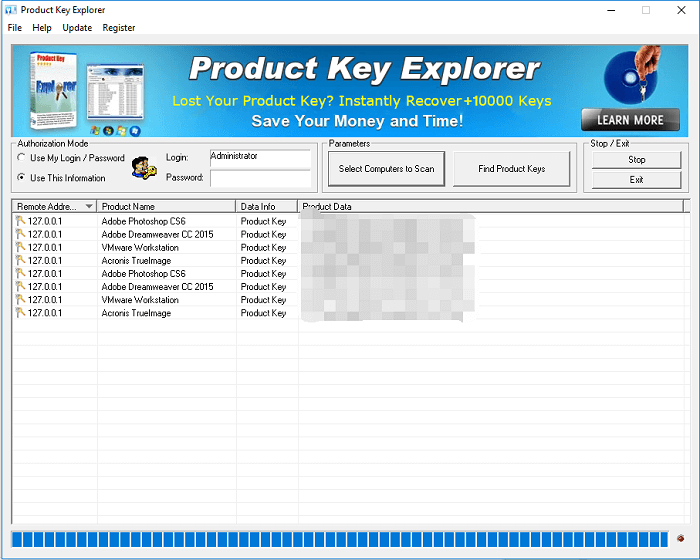Viewport: 700px width, 560px height.
Task: Click the blue scan progress bar
Action: pos(340,540)
